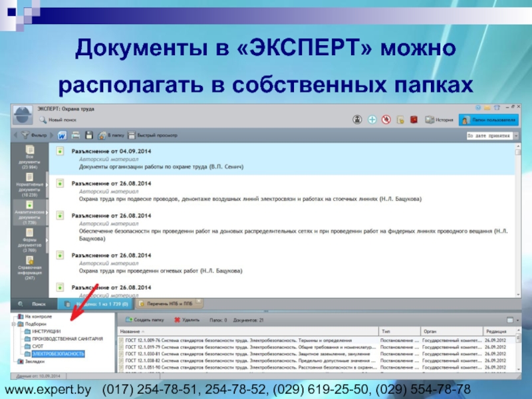Screen dimensions: 532x399
Task: Select ГОСТ 12.1.038-82 row
Action: [317, 360]
